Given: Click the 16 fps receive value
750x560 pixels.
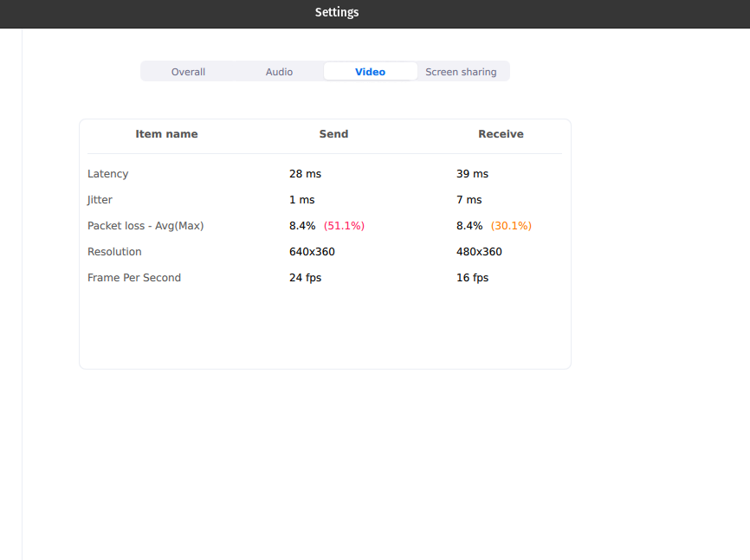Looking at the screenshot, I should [x=473, y=278].
